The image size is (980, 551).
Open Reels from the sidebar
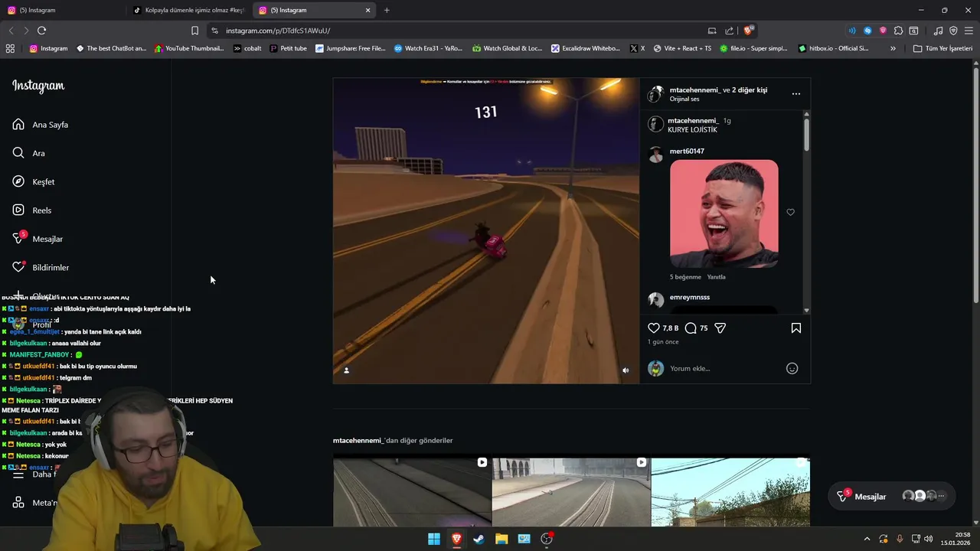(x=31, y=210)
